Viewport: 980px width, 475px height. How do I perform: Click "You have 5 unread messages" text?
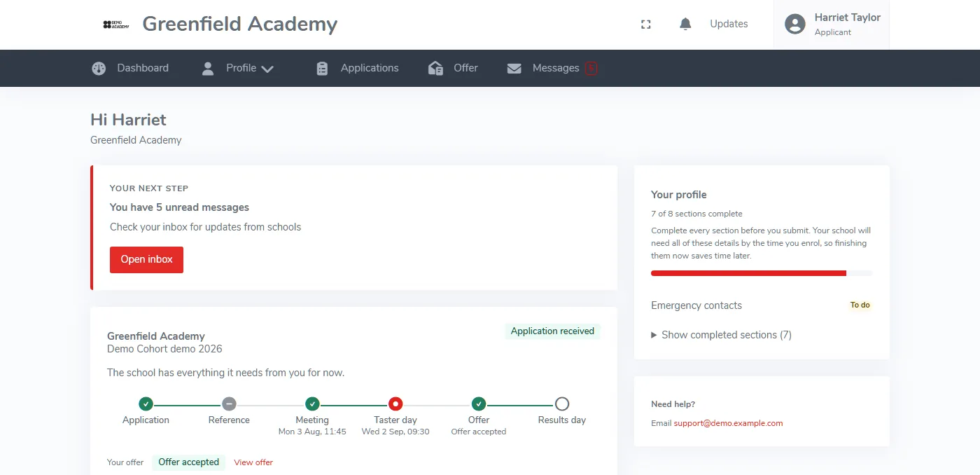point(179,207)
